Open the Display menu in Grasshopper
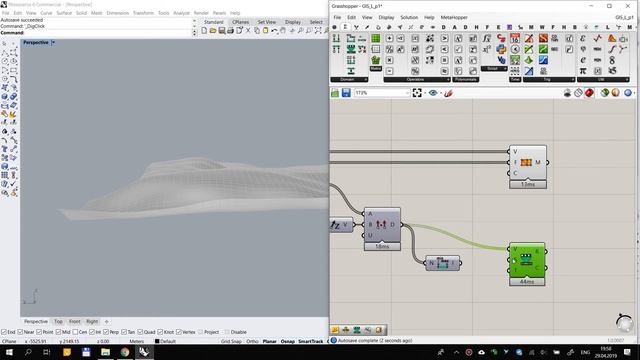Viewport: 640px width, 360px height. click(386, 18)
